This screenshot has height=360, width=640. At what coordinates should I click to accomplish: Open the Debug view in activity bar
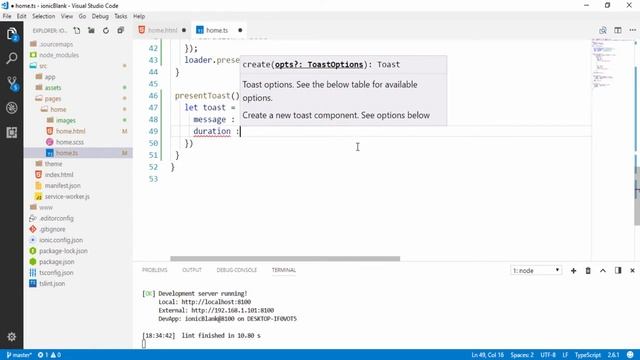click(12, 108)
